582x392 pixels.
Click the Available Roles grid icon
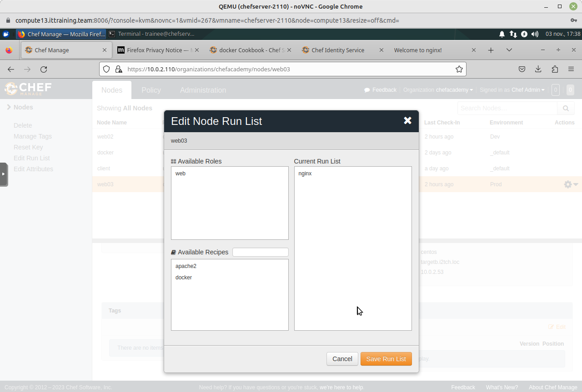173,161
